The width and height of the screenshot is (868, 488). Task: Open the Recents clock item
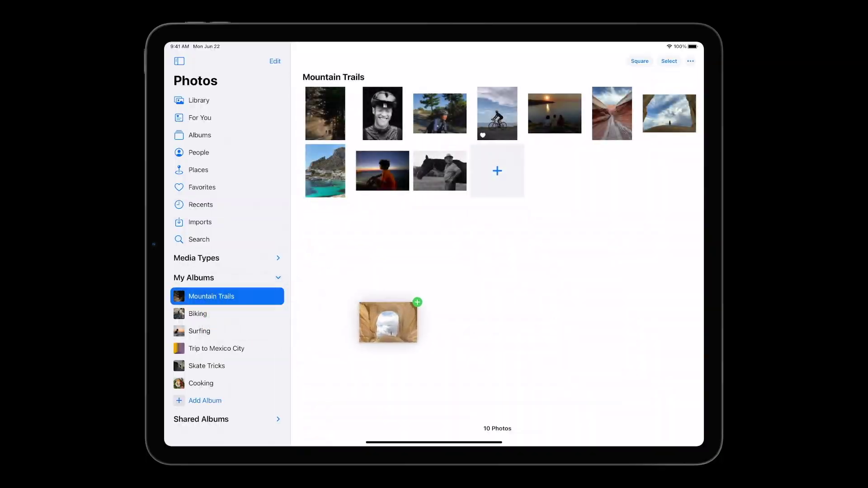[200, 205]
